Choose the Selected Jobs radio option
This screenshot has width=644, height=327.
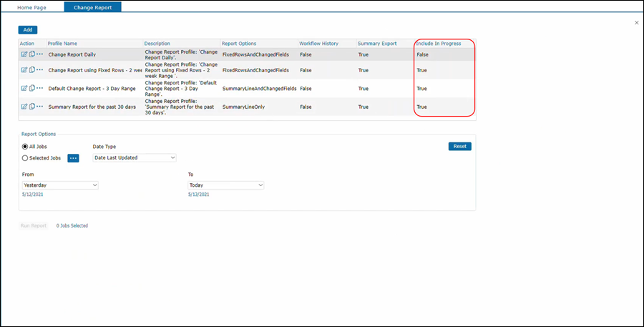click(x=25, y=158)
